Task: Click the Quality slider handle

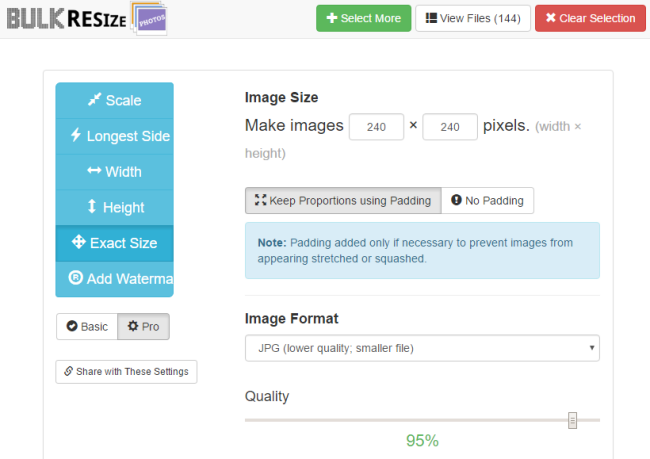Action: (x=572, y=420)
